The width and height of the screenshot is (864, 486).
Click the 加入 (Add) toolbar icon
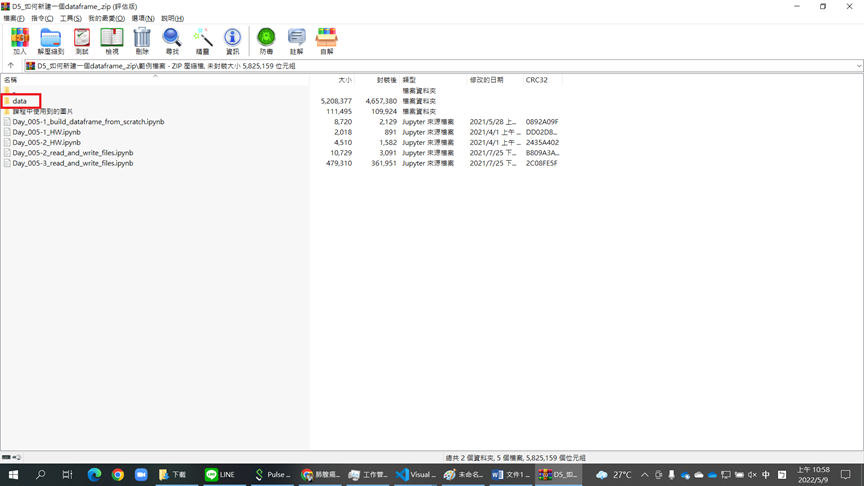(20, 41)
